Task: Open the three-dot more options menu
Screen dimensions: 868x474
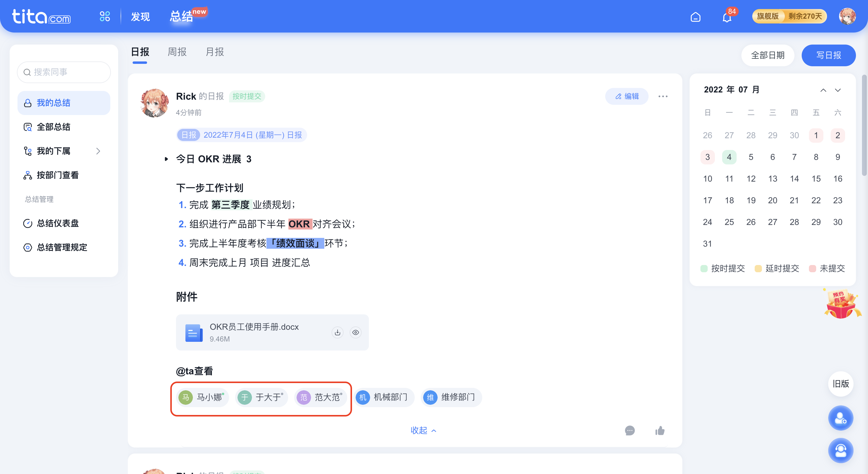Action: click(x=663, y=96)
